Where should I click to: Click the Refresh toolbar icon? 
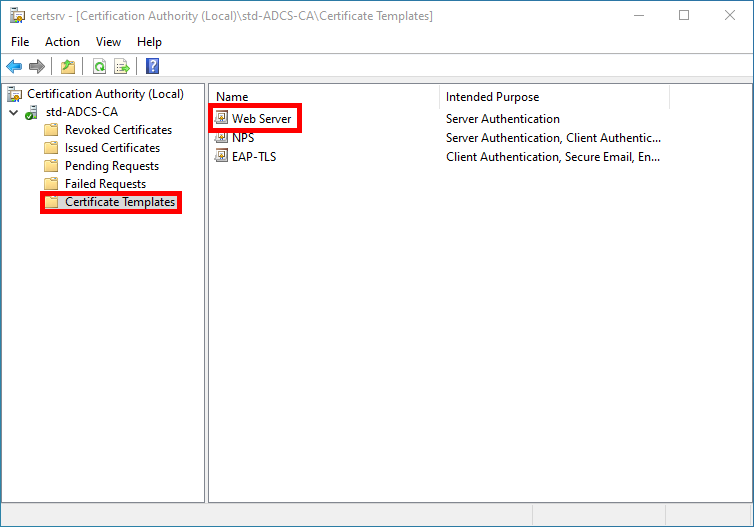[x=100, y=66]
